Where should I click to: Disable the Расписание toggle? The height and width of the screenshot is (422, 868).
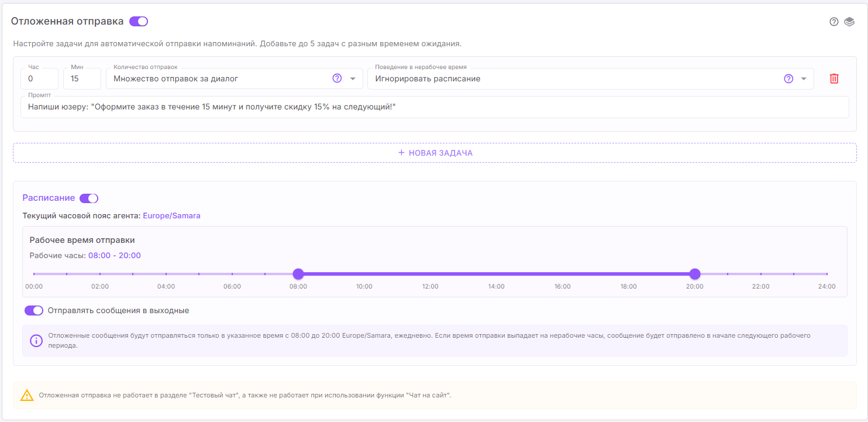point(89,198)
